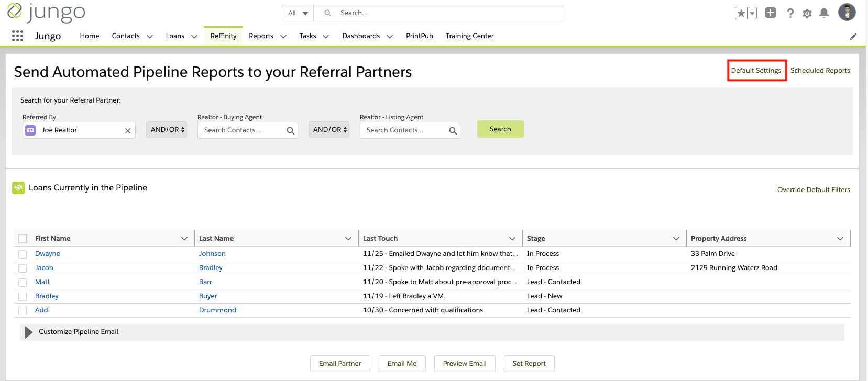Toggle the select-all checkbox in header
This screenshot has height=381, width=868.
tap(23, 239)
